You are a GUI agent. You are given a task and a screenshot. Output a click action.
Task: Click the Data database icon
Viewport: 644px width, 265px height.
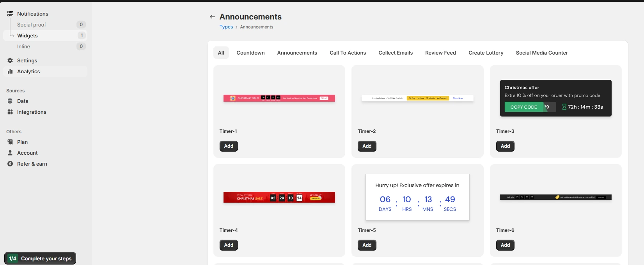point(10,101)
